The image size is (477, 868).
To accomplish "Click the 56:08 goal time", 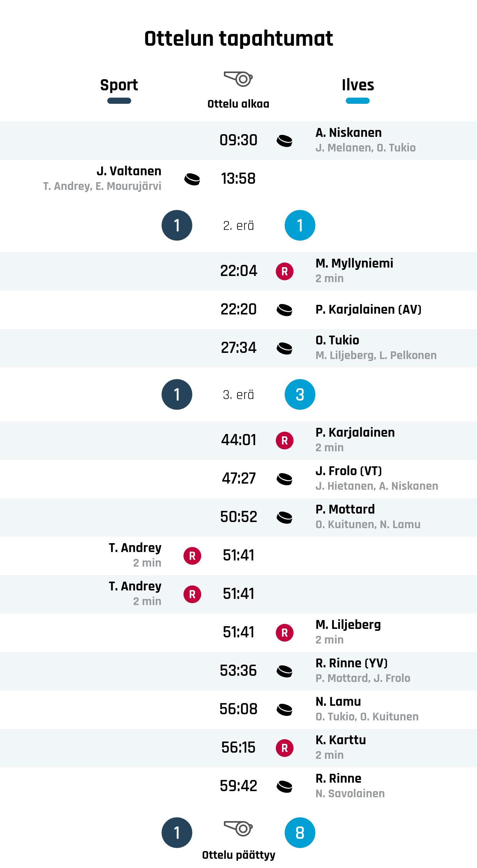I will [x=238, y=709].
